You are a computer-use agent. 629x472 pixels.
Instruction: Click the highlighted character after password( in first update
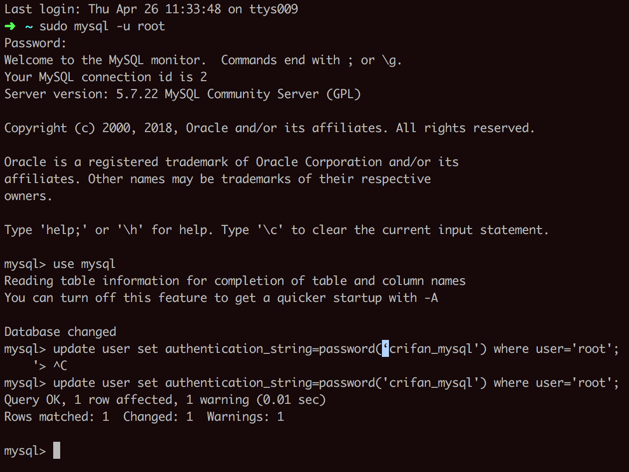[x=385, y=349]
